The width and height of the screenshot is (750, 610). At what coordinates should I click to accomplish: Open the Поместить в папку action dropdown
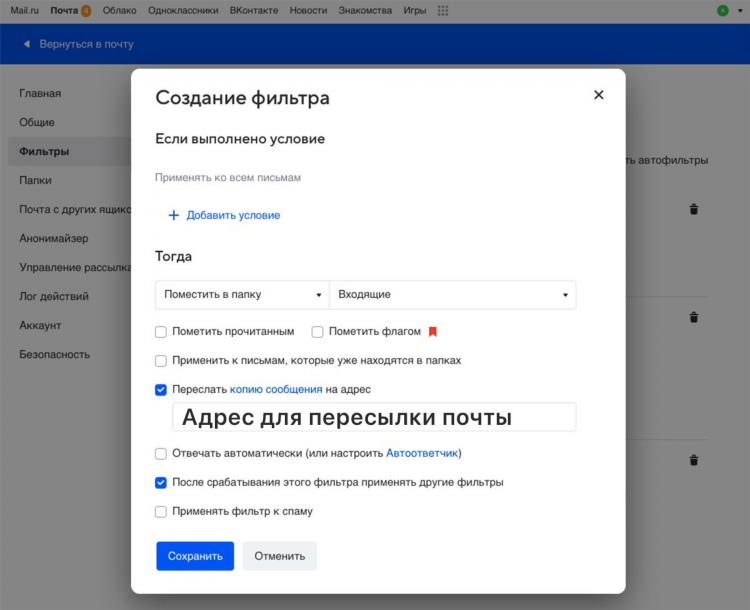[x=242, y=295]
